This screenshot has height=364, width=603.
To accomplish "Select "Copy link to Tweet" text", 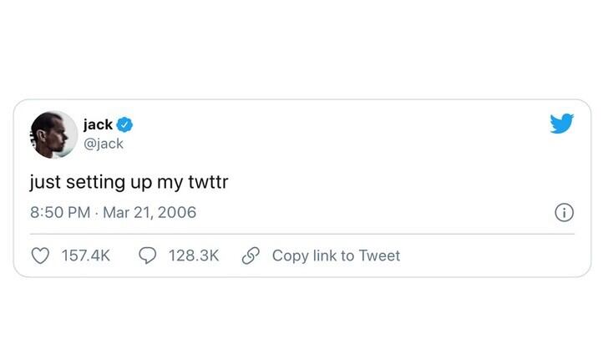I will point(336,255).
